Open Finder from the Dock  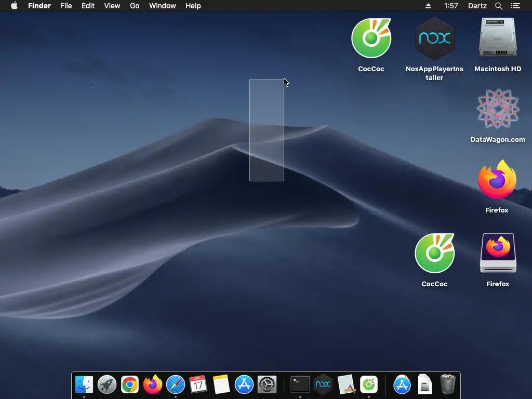[84, 384]
